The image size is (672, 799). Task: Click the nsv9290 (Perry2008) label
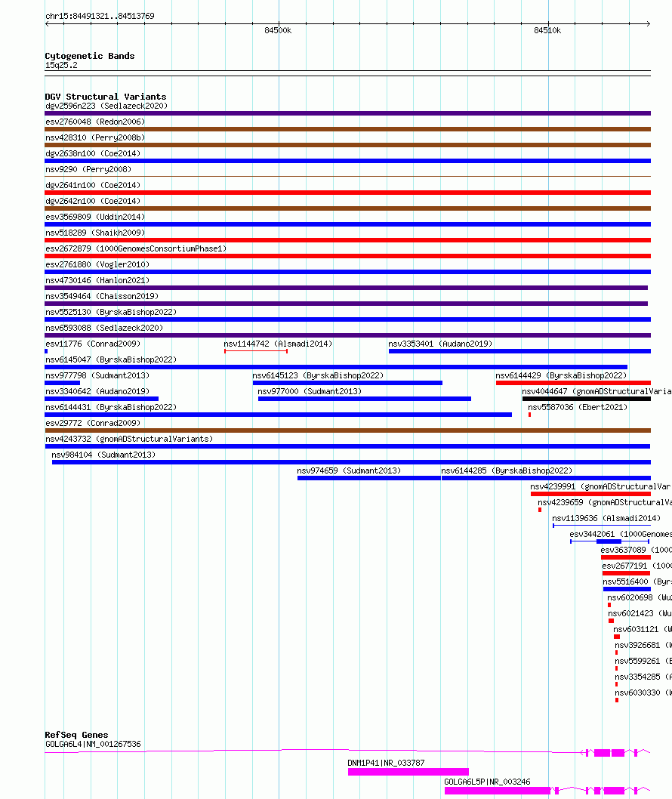coord(88,169)
